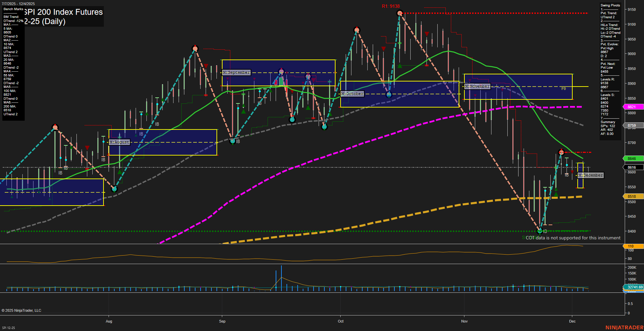Click the gray 8759 price marker on the axis
644x331 pixels.
[x=633, y=125]
